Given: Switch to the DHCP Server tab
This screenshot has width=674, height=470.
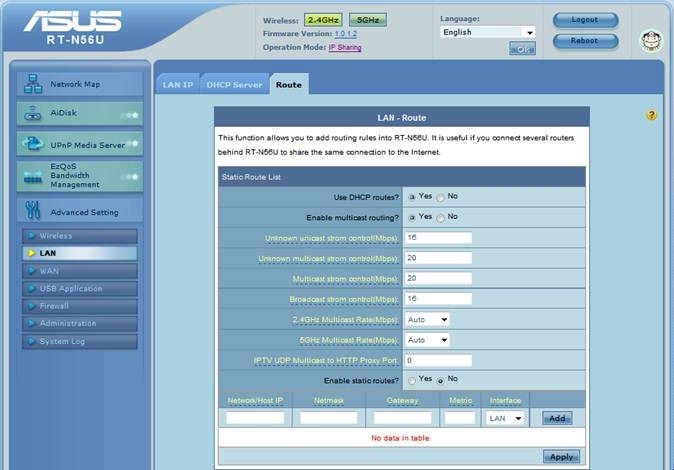Looking at the screenshot, I should (234, 85).
